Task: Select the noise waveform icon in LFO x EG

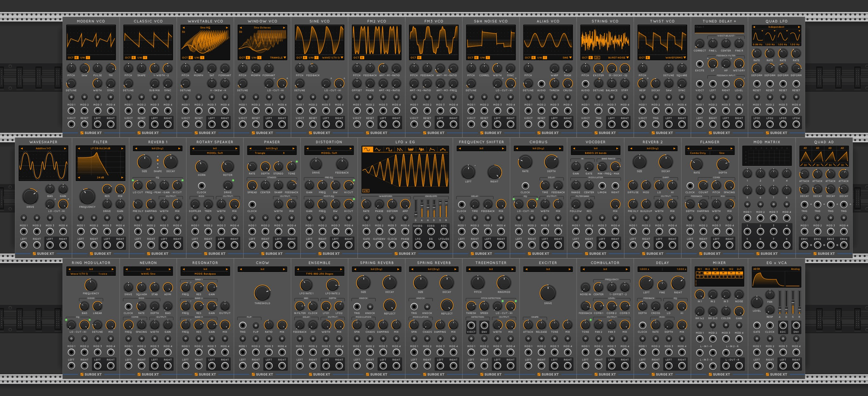Action: point(411,149)
